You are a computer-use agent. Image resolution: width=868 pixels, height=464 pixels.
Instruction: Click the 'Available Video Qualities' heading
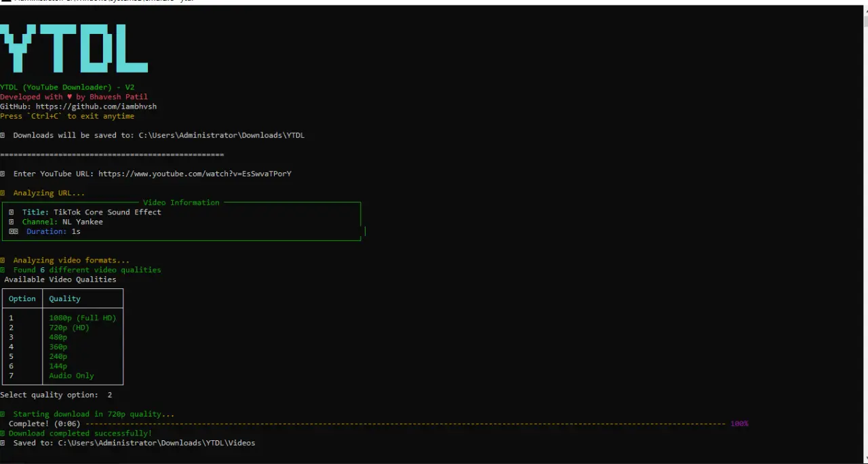[60, 279]
